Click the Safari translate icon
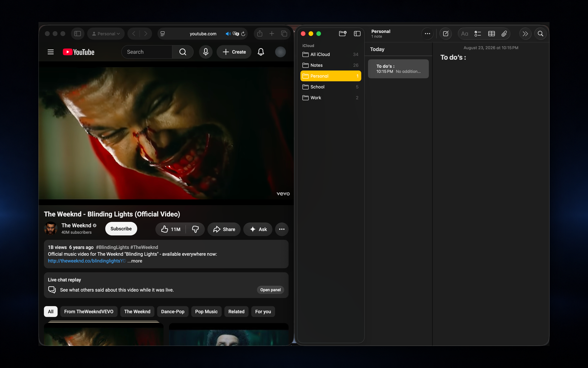Viewport: 588px width, 368px height. [236, 34]
